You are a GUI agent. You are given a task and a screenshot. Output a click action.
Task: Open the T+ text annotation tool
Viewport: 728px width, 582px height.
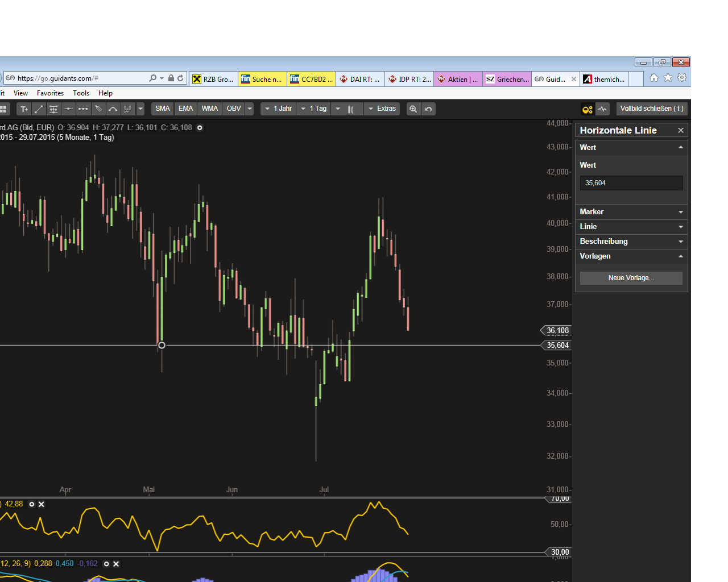[24, 109]
